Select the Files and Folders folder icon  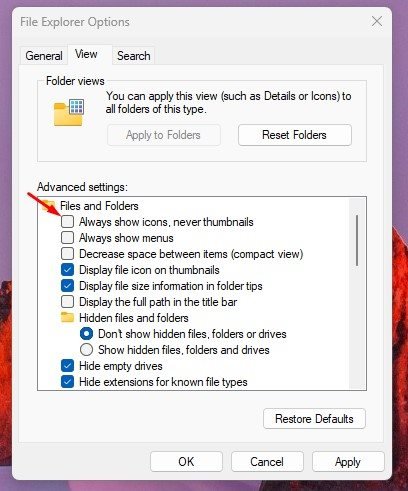point(48,205)
